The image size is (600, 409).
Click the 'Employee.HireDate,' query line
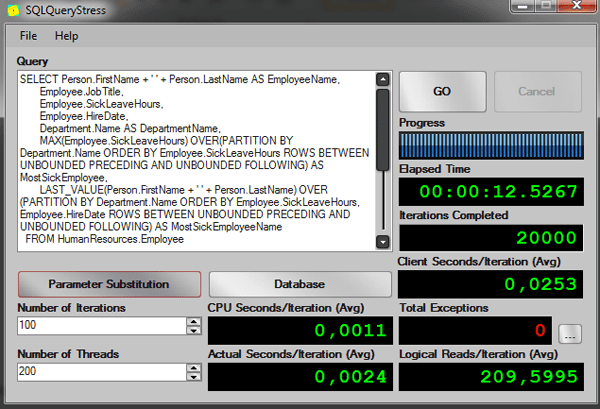pos(84,116)
